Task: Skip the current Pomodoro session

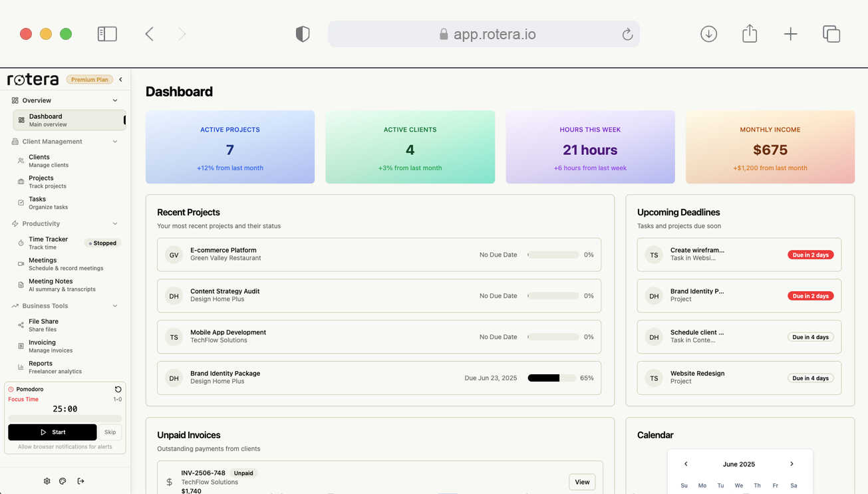Action: click(110, 432)
